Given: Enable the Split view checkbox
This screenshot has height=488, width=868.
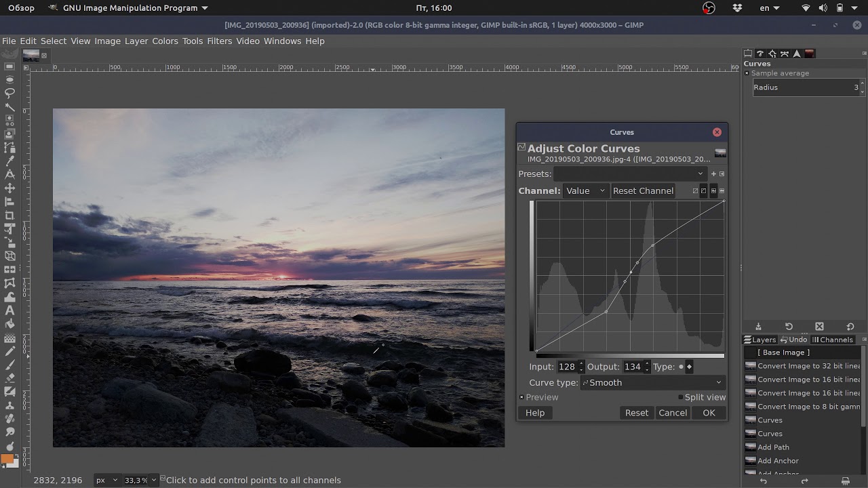Looking at the screenshot, I should point(680,397).
